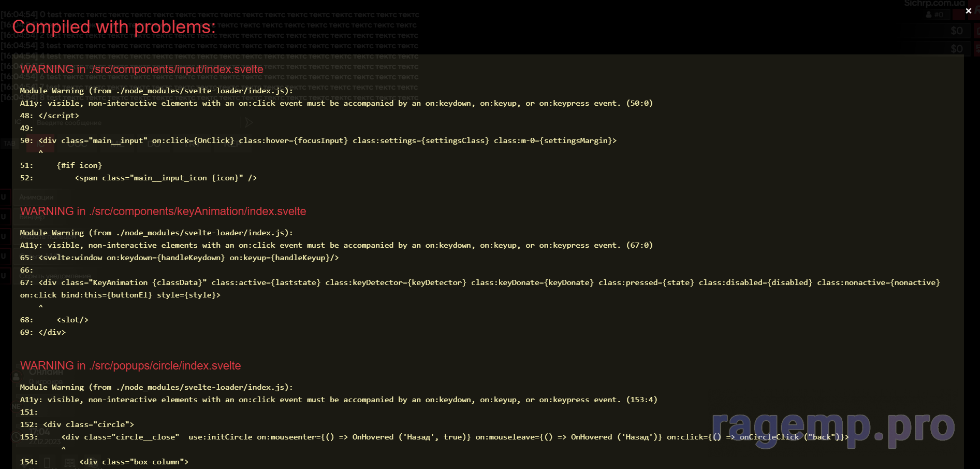Click code line 69 with </div>
980x469 pixels.
tap(43, 332)
